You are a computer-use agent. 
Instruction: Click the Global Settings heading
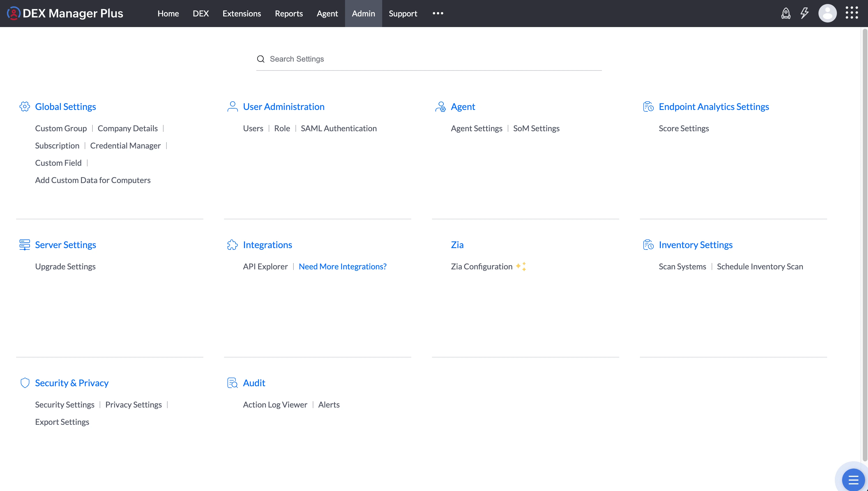[x=65, y=106]
